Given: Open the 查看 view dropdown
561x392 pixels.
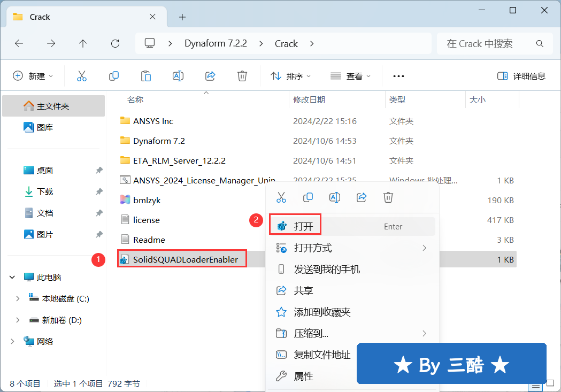Looking at the screenshot, I should point(350,76).
